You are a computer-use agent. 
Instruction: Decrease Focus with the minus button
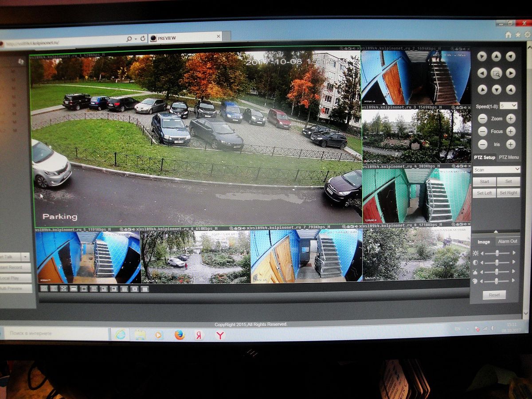click(x=483, y=131)
